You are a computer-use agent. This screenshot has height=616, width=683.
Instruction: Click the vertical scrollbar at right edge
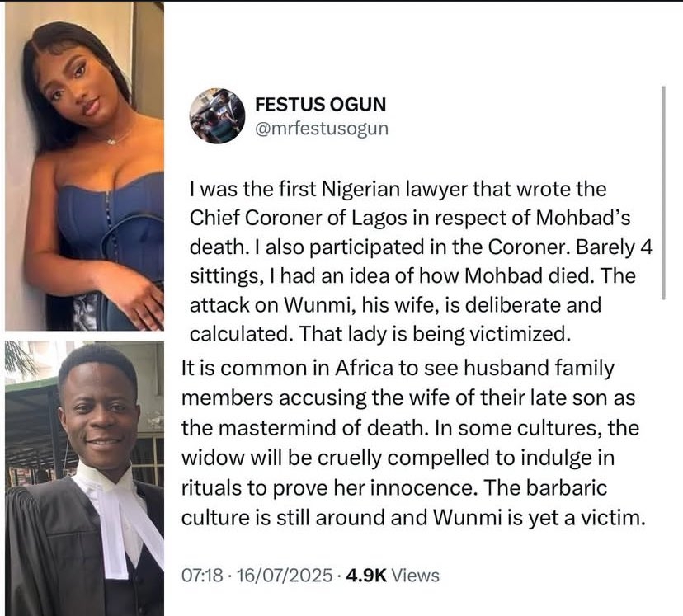663,193
